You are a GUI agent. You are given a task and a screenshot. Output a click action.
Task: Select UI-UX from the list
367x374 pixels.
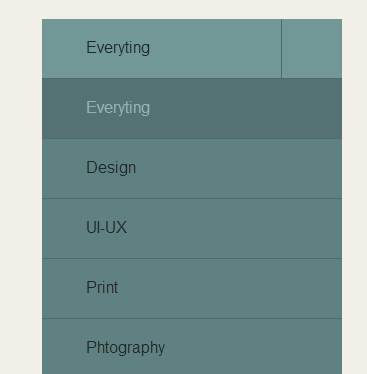192,228
